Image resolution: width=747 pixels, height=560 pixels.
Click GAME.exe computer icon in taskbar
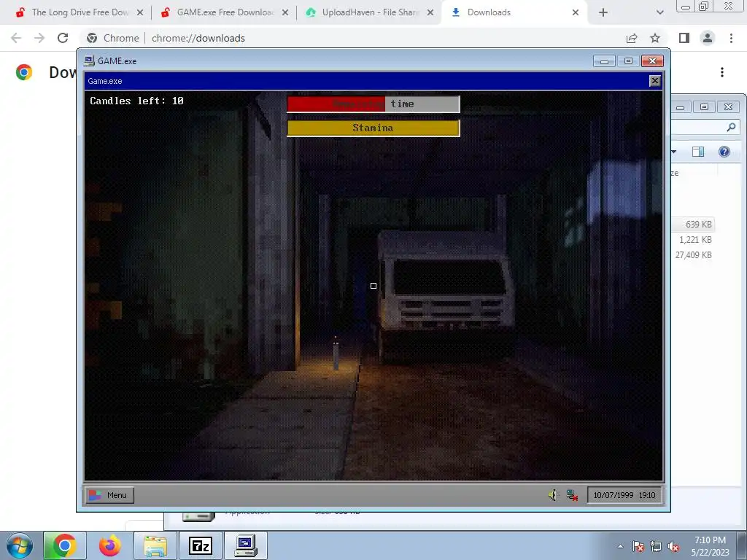pos(246,545)
